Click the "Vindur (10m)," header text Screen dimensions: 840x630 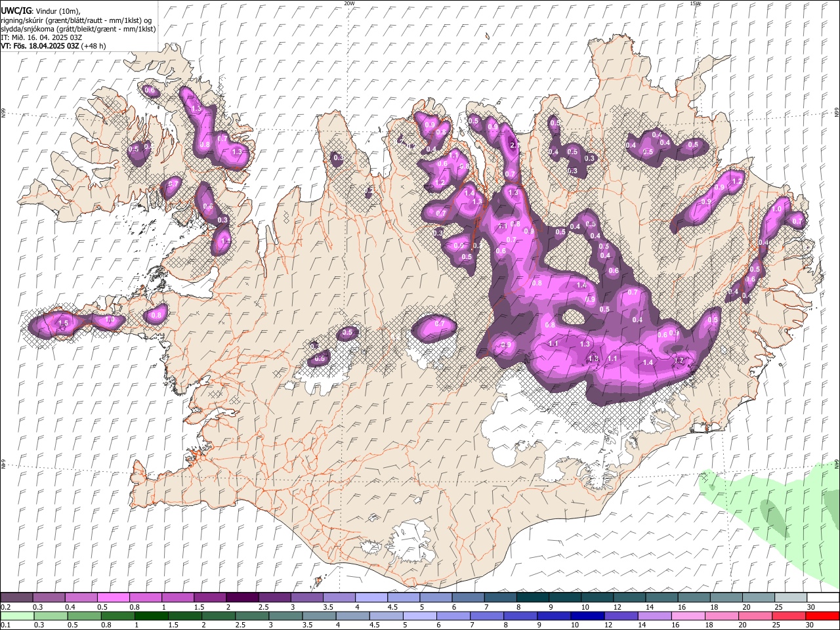click(x=57, y=11)
